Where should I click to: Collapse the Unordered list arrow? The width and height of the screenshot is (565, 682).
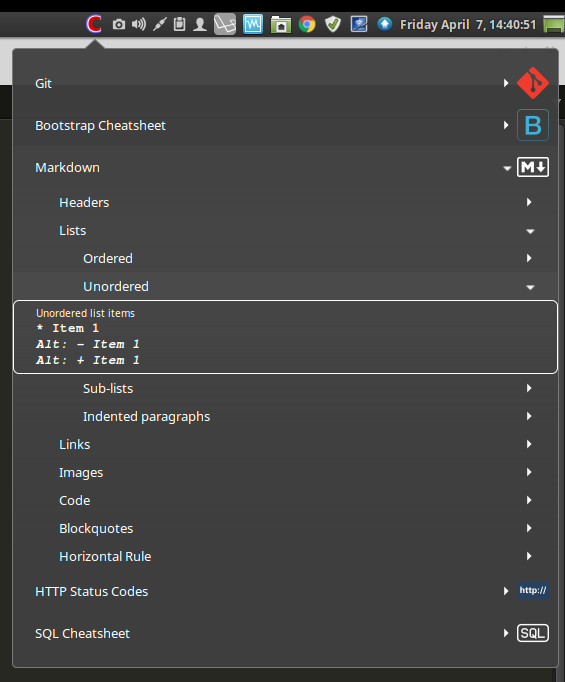[530, 287]
